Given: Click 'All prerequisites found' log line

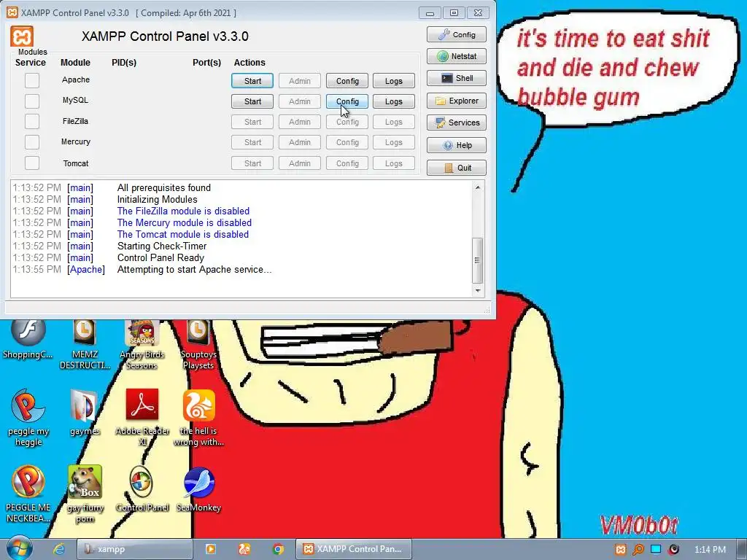Looking at the screenshot, I should point(164,187).
